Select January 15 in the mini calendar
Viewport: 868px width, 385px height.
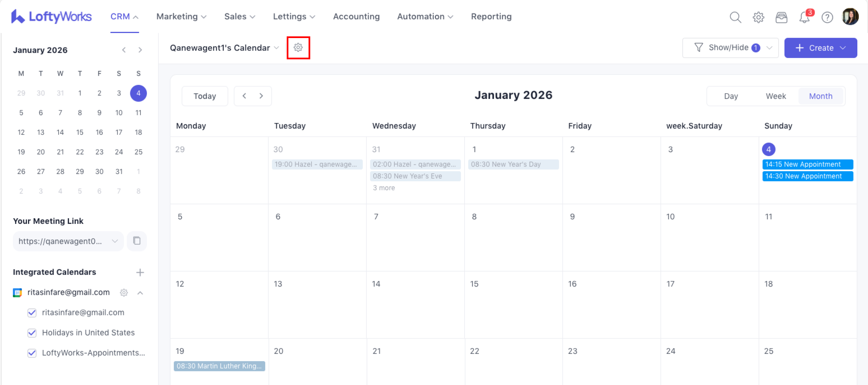pyautogui.click(x=80, y=132)
